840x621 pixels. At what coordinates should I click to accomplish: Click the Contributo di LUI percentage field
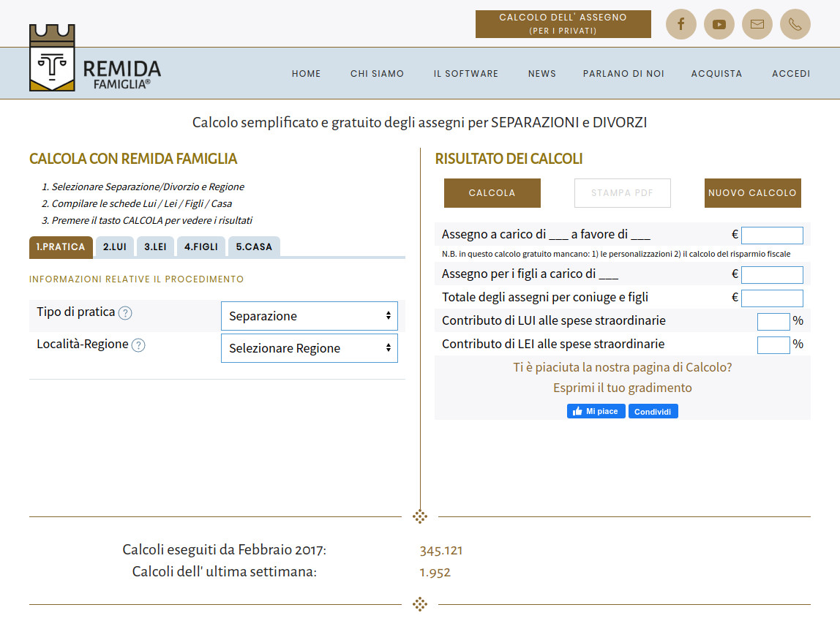click(773, 322)
